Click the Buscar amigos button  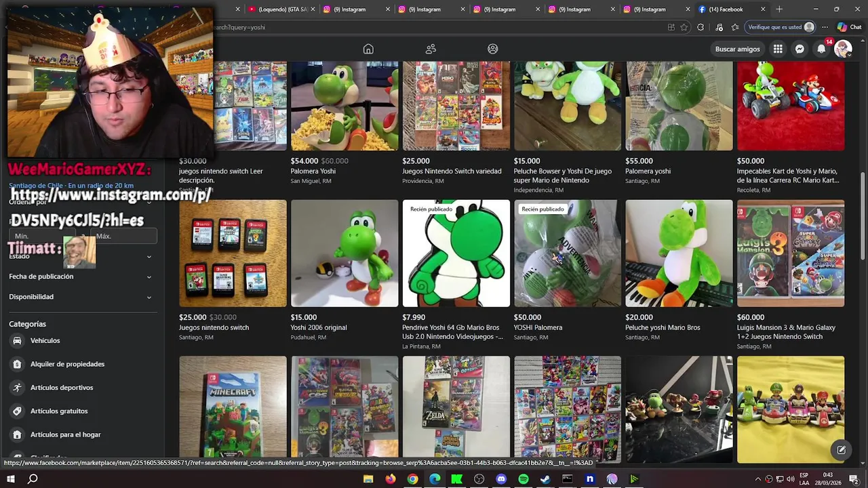(737, 49)
